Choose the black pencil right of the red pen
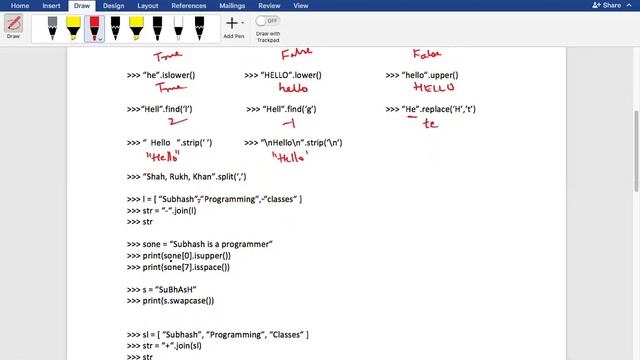The height and width of the screenshot is (360, 640). click(x=116, y=28)
